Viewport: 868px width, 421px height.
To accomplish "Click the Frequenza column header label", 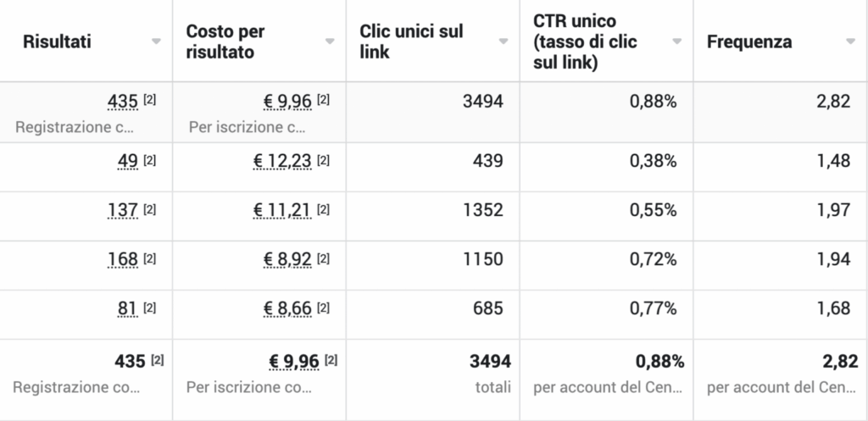I will tap(743, 42).
